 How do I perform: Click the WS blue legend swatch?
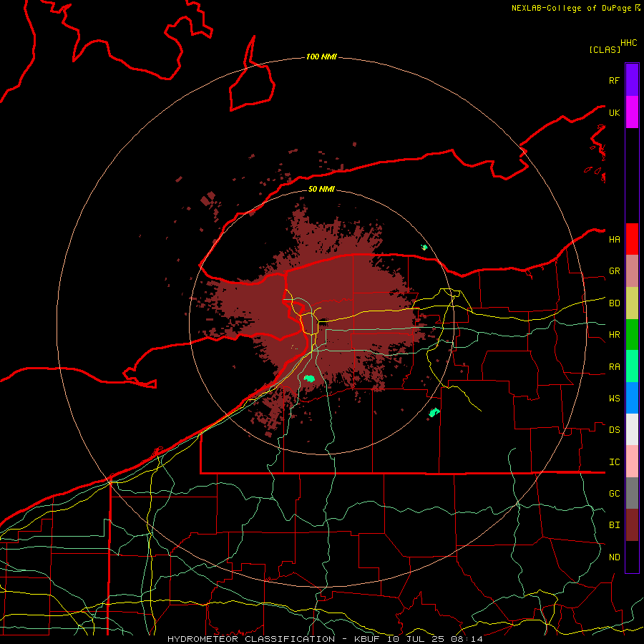[x=632, y=398]
